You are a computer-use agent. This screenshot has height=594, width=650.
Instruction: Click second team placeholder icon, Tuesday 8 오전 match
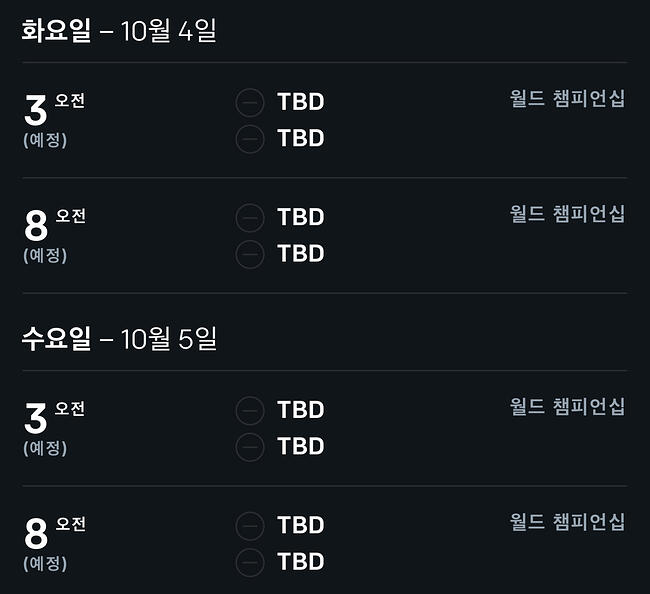pyautogui.click(x=250, y=254)
